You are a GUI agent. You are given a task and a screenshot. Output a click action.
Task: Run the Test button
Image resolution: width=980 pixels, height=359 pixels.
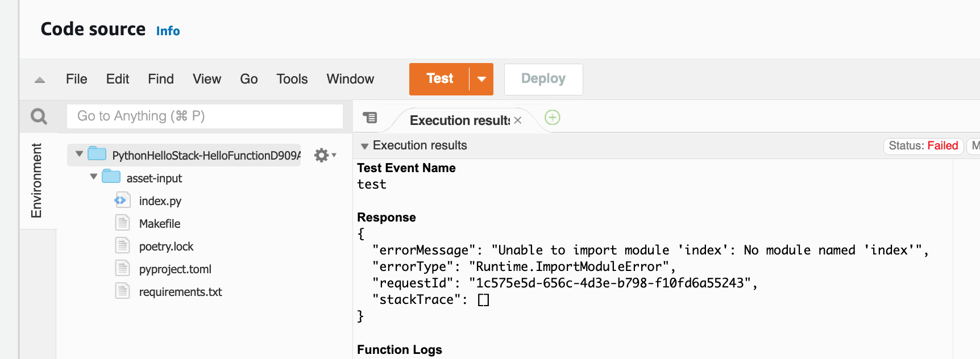tap(439, 79)
